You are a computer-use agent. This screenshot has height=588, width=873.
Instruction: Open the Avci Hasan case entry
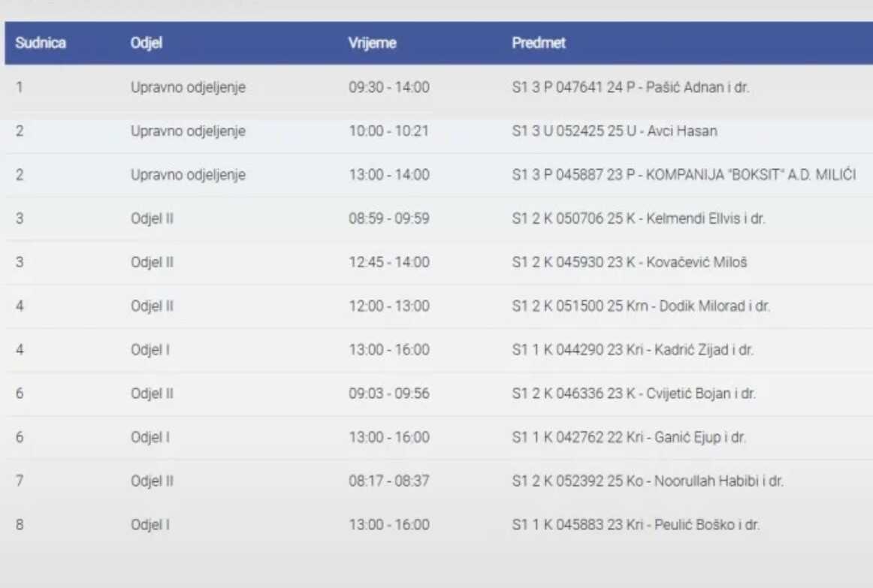[614, 131]
